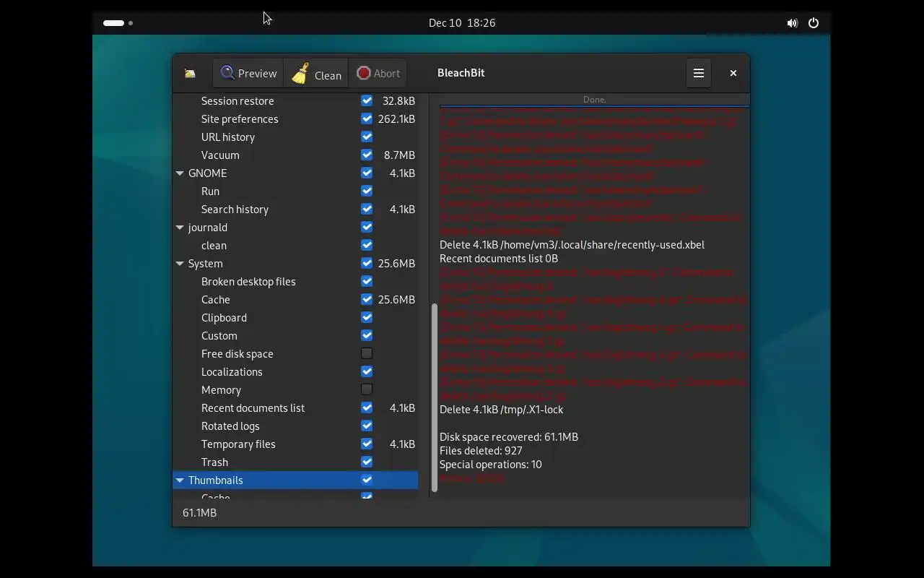The height and width of the screenshot is (578, 924).
Task: Click the Done progress bar
Action: (594, 100)
